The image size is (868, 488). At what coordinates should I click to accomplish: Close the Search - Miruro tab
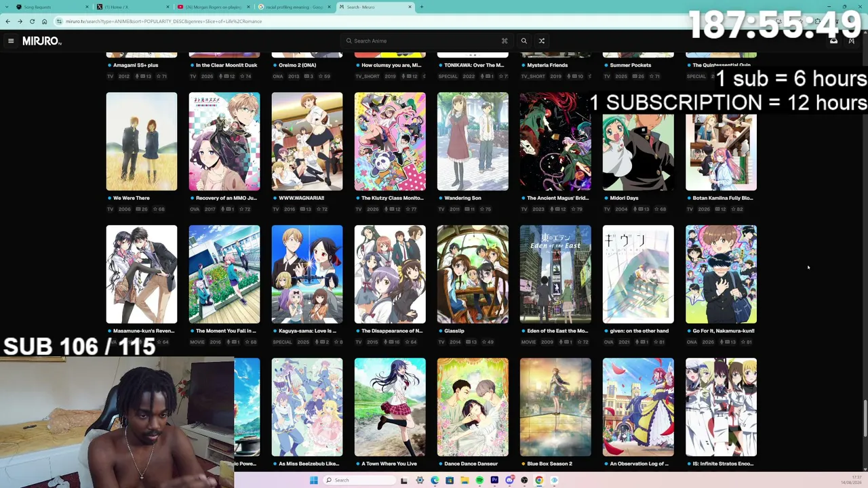410,7
